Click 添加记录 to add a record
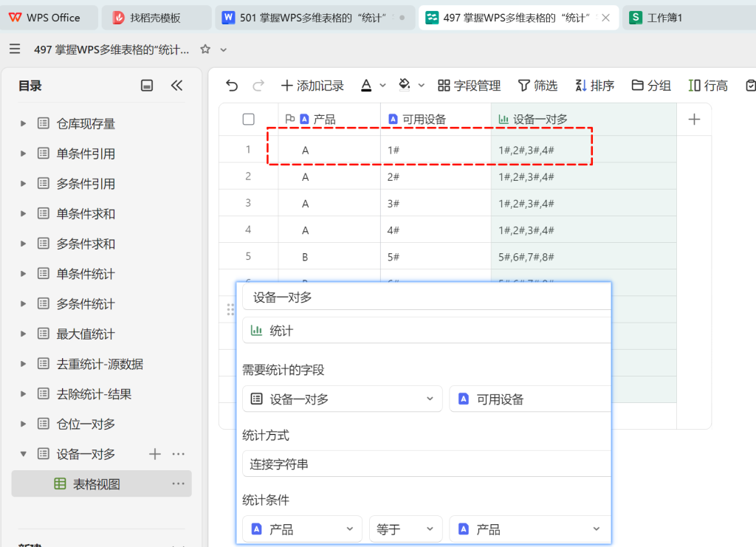Viewport: 756px width, 547px height. pyautogui.click(x=312, y=86)
